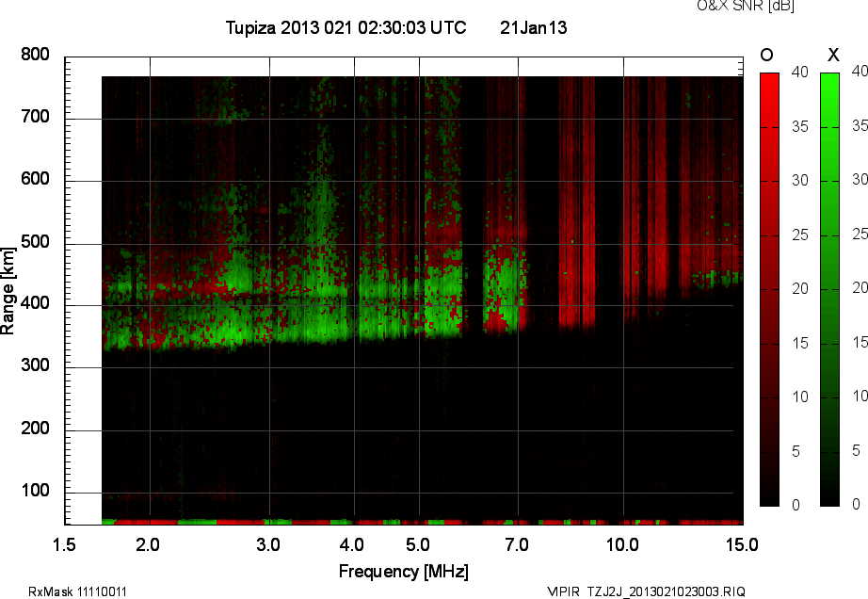Click the '100' range tick label
Image resolution: width=868 pixels, height=599 pixels.
pos(35,491)
